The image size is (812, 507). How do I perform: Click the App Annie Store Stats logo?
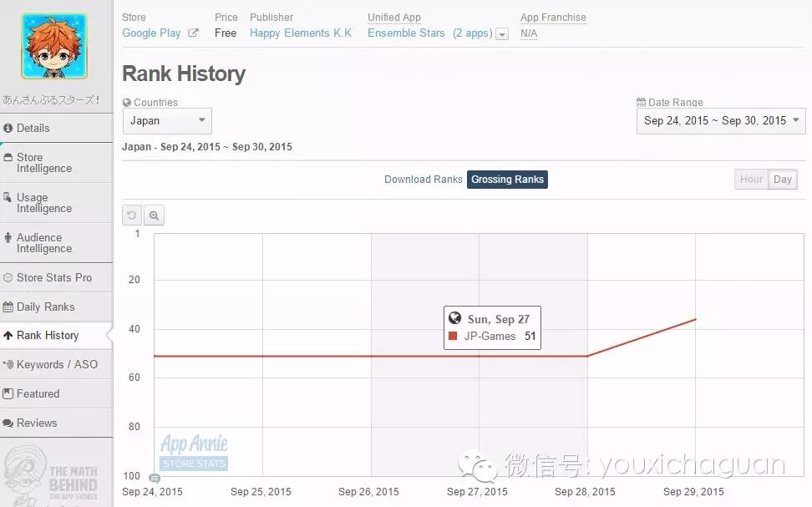(x=194, y=452)
